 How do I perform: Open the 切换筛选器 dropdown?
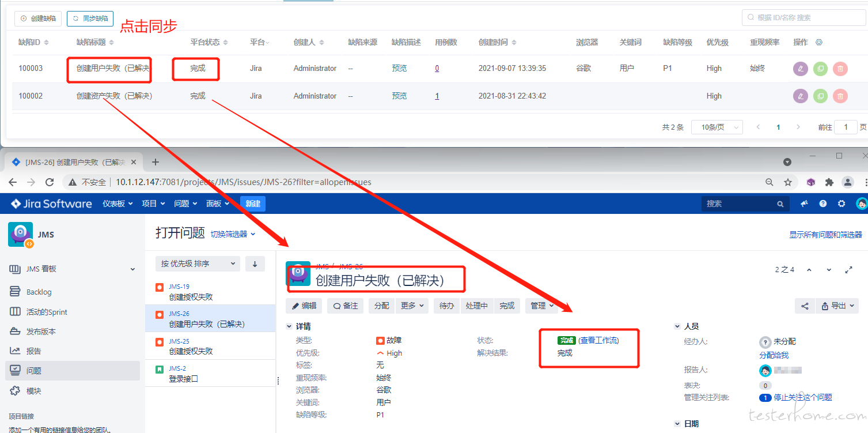coord(233,234)
